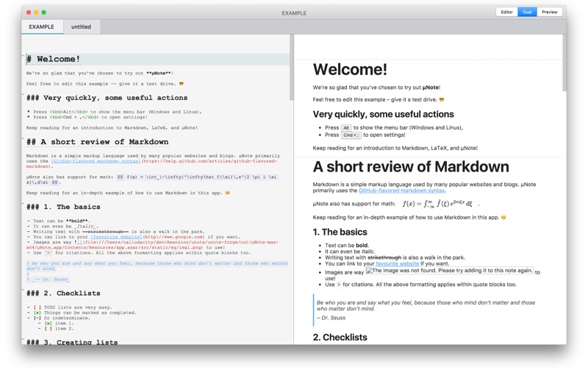Click '[favourite website]' link text in editor
This screenshot has width=588, height=368.
pyautogui.click(x=116, y=237)
